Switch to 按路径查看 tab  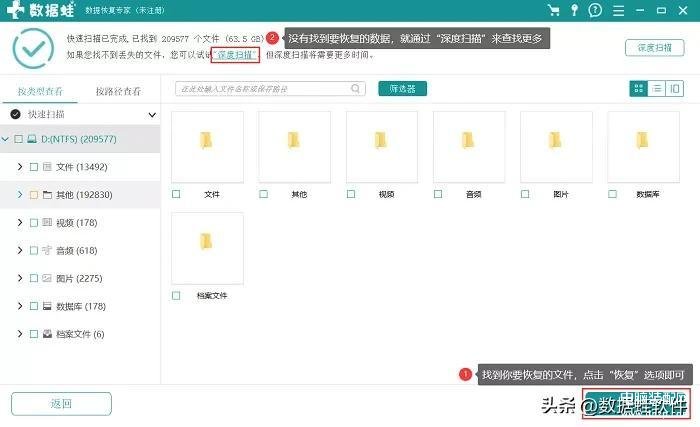click(x=118, y=91)
